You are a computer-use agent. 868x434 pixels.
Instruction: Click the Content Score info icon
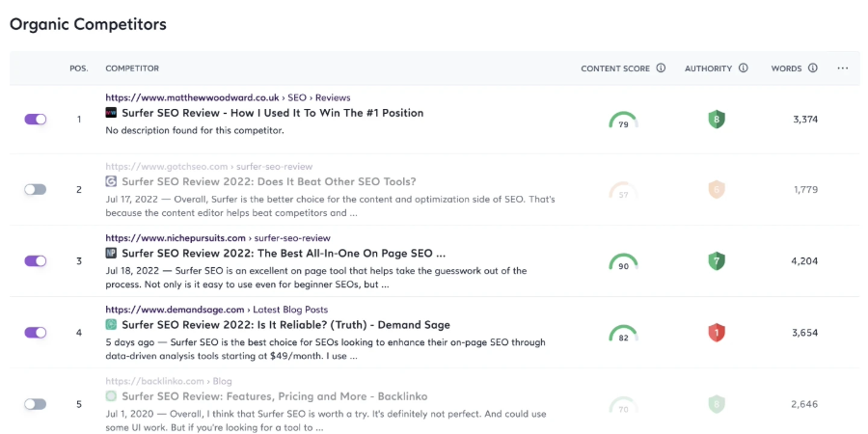[x=661, y=68]
